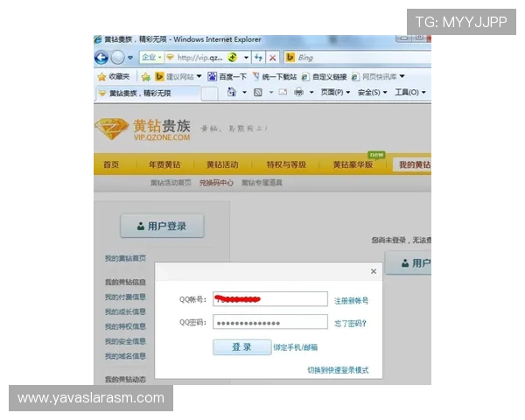Open 我的付费信息 in the sidebar

coord(125,297)
